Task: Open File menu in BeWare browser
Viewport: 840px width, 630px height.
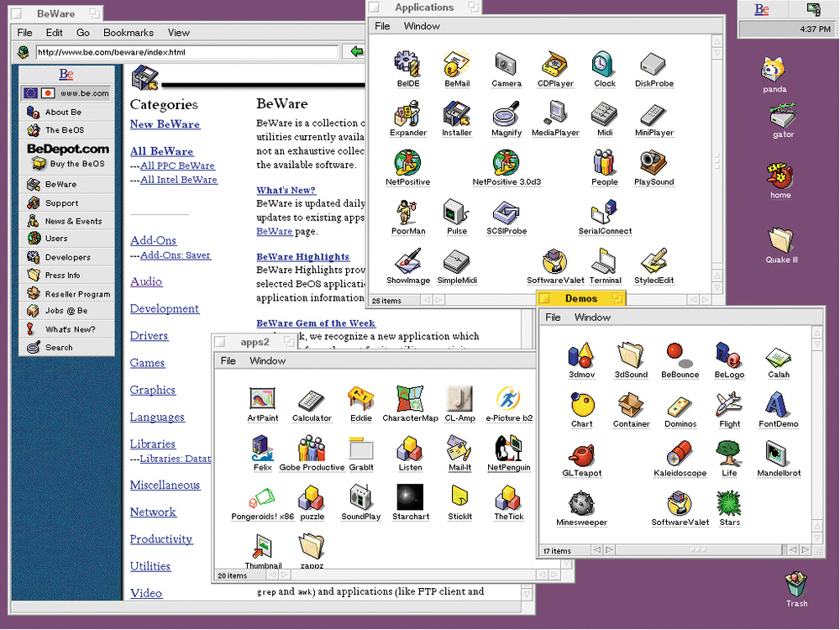Action: point(24,33)
